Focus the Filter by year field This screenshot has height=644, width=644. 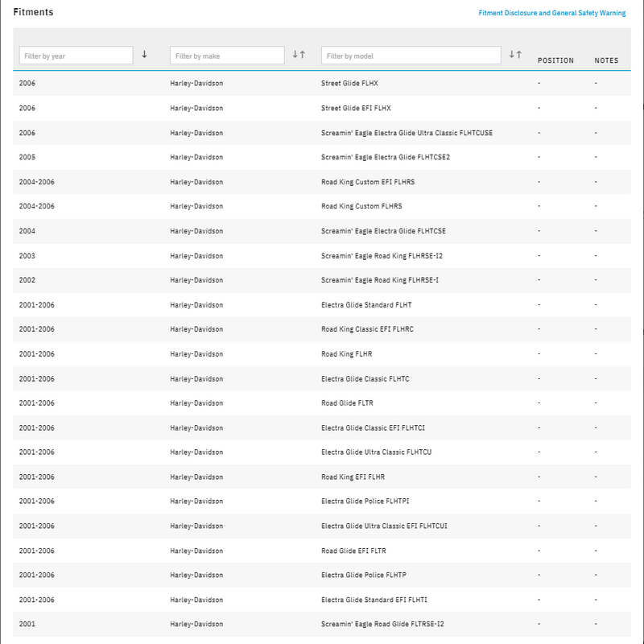pos(76,56)
